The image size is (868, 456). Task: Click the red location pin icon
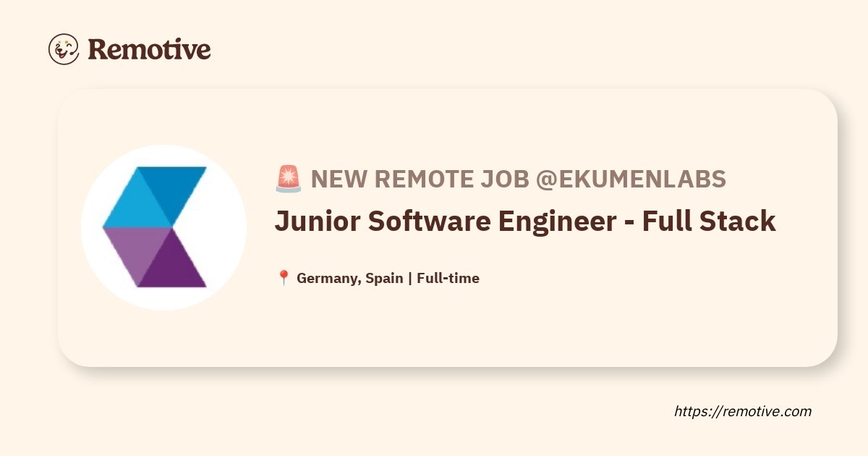point(284,278)
